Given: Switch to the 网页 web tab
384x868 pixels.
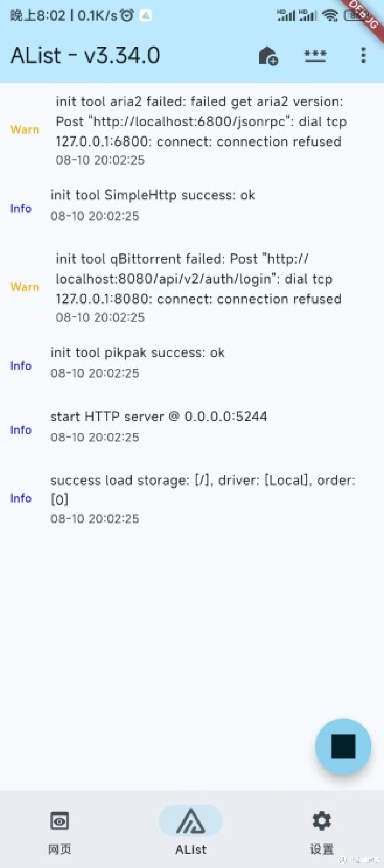Looking at the screenshot, I should click(59, 832).
